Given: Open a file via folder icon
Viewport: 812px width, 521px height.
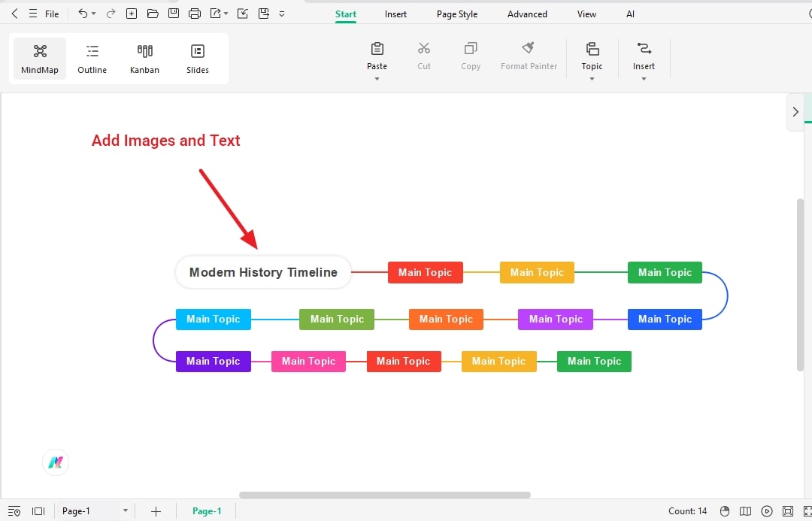Looking at the screenshot, I should tap(152, 14).
